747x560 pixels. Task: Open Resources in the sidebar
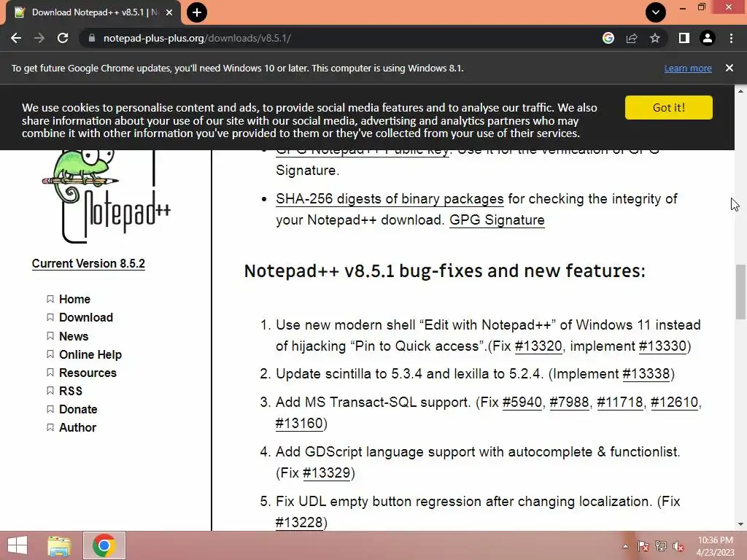pyautogui.click(x=88, y=373)
